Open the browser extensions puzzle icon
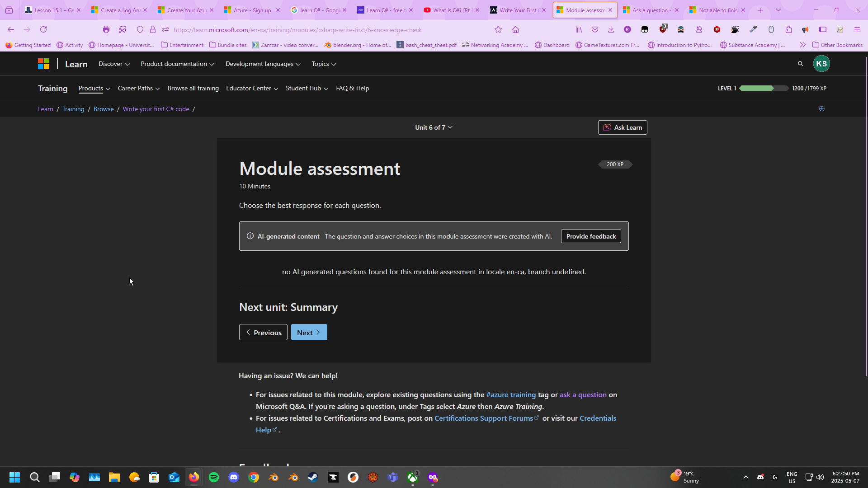Image resolution: width=868 pixels, height=488 pixels. pyautogui.click(x=788, y=29)
